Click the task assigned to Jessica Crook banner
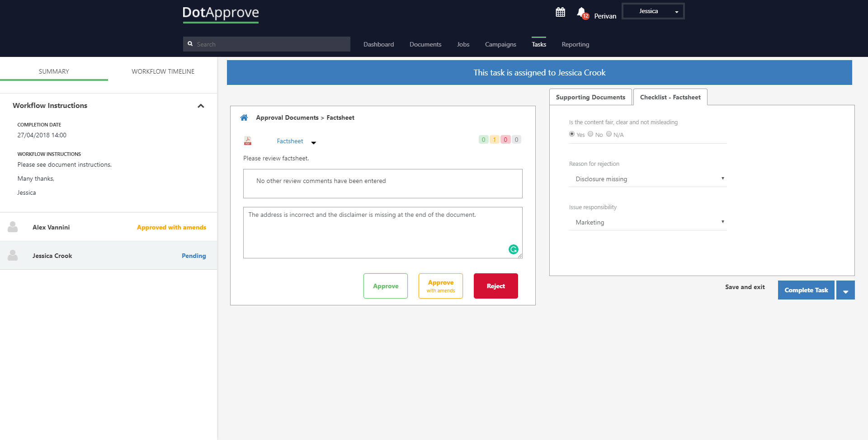 click(539, 72)
